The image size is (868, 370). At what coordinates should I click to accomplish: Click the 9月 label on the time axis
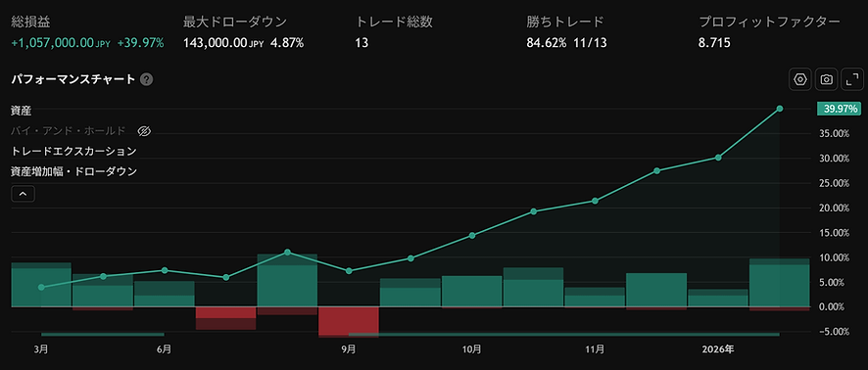[x=349, y=349]
